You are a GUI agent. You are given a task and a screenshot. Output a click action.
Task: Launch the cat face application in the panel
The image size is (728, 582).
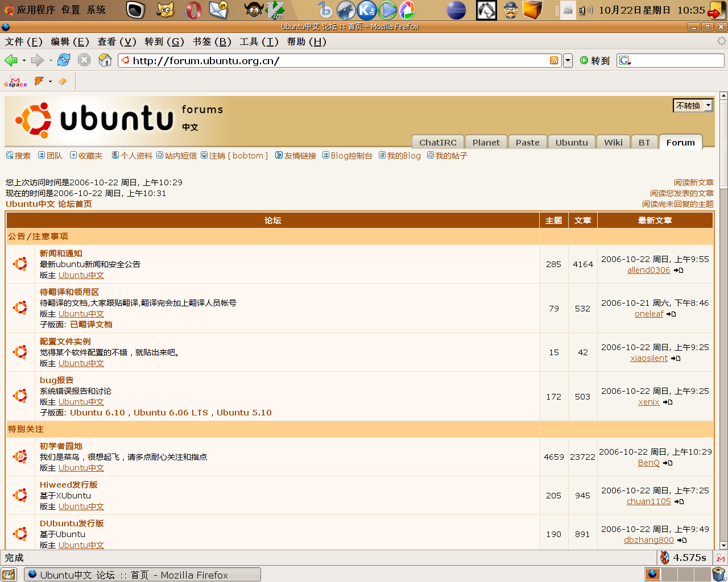pos(166,10)
